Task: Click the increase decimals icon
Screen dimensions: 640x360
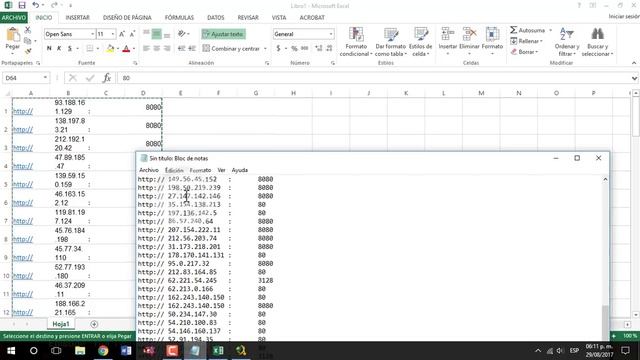Action: (x=319, y=48)
